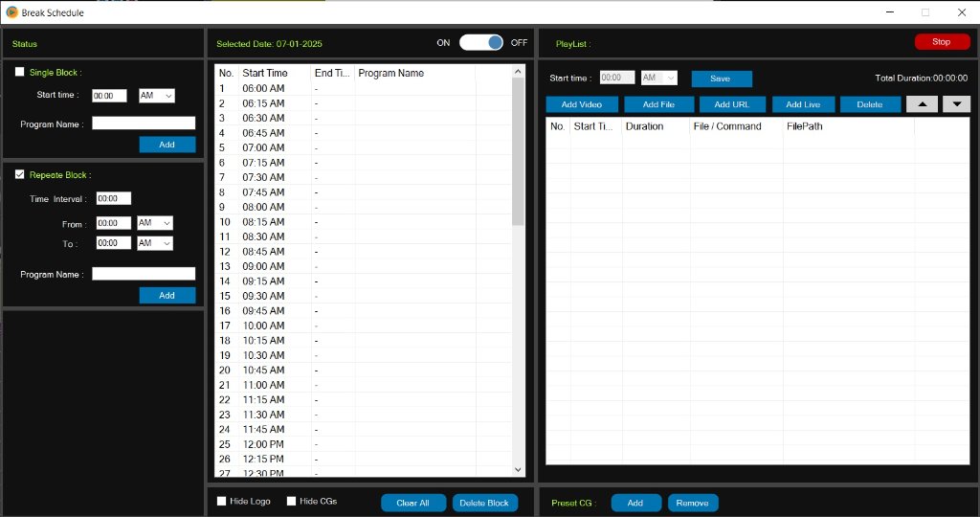Click the Clear All button
The width and height of the screenshot is (980, 517).
click(413, 503)
